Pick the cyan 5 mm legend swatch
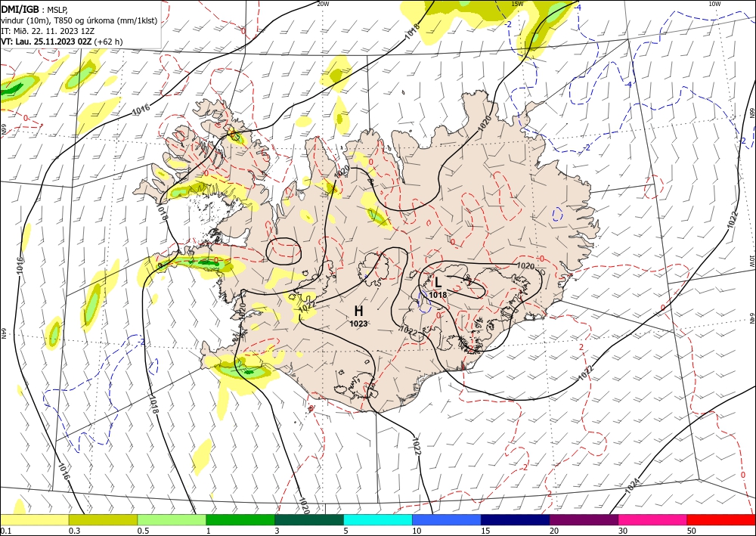 click(x=378, y=519)
